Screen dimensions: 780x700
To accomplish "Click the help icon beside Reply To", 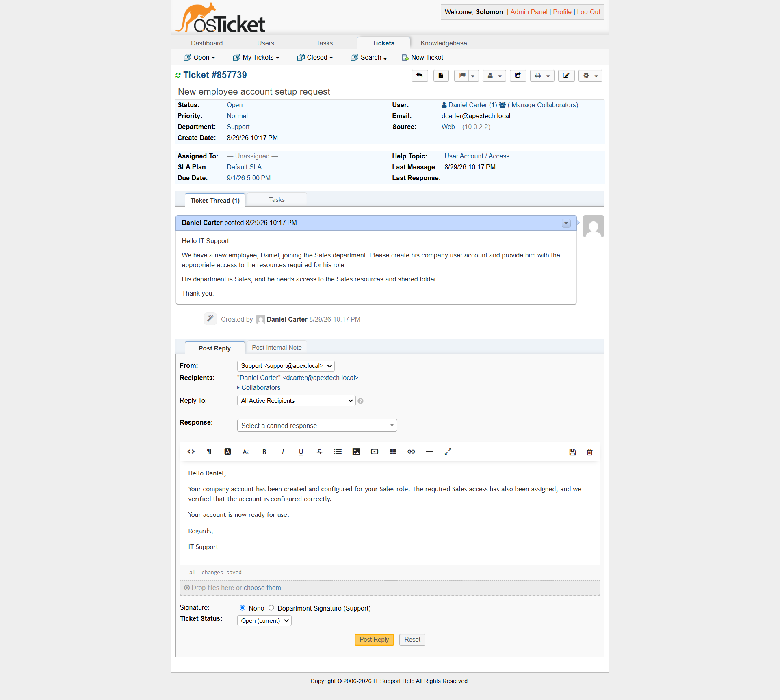I will tap(360, 401).
